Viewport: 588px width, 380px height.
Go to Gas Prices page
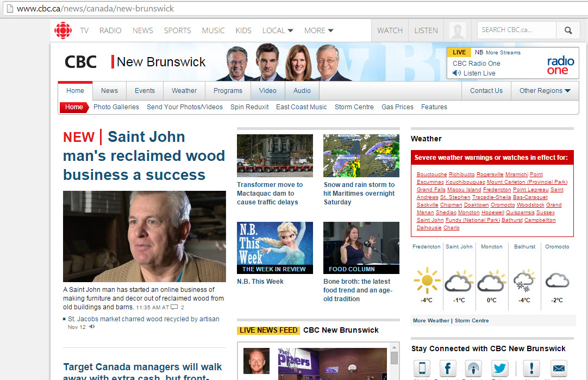pyautogui.click(x=397, y=107)
